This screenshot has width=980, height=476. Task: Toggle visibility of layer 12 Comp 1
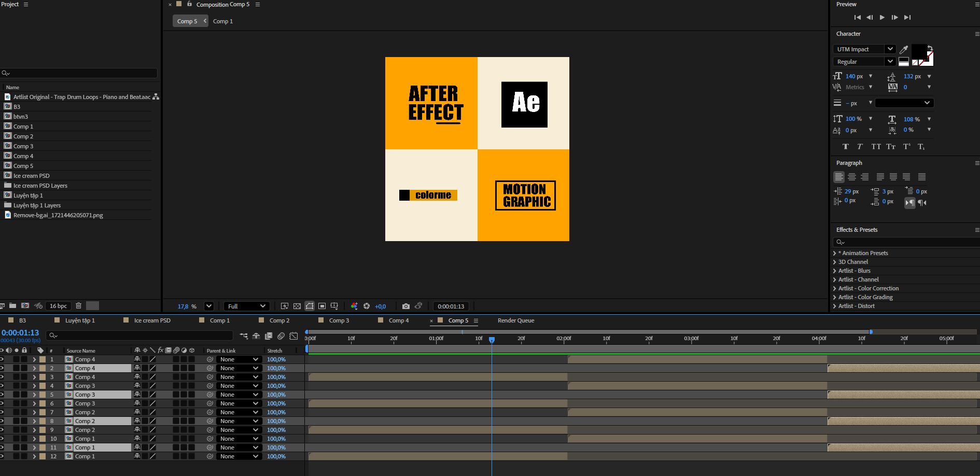coord(2,456)
